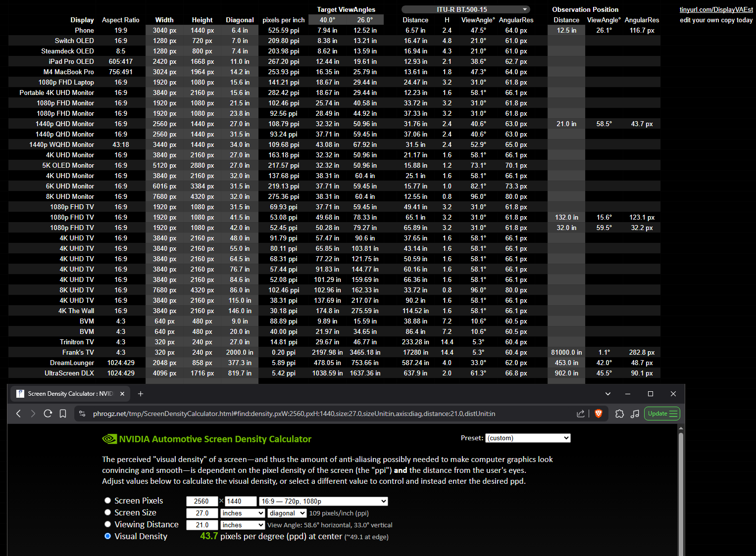Open the media control music-note icon
Image resolution: width=756 pixels, height=556 pixels.
(x=635, y=414)
